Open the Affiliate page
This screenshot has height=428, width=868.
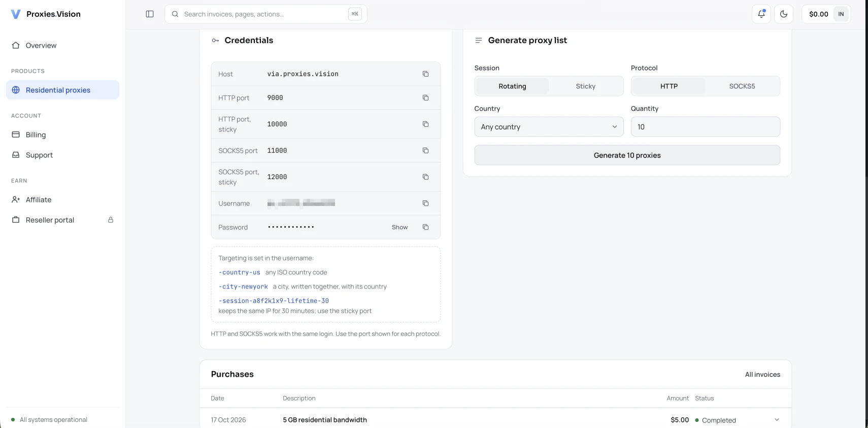[x=62, y=200]
